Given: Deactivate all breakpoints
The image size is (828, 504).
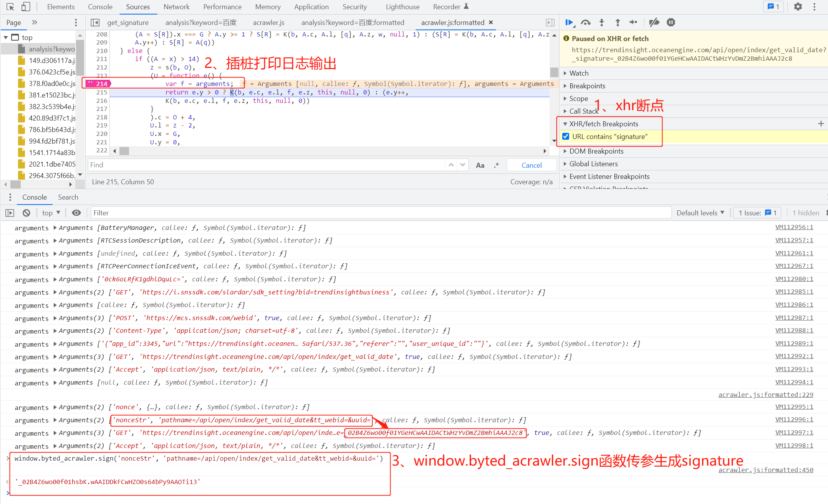Looking at the screenshot, I should pos(654,22).
